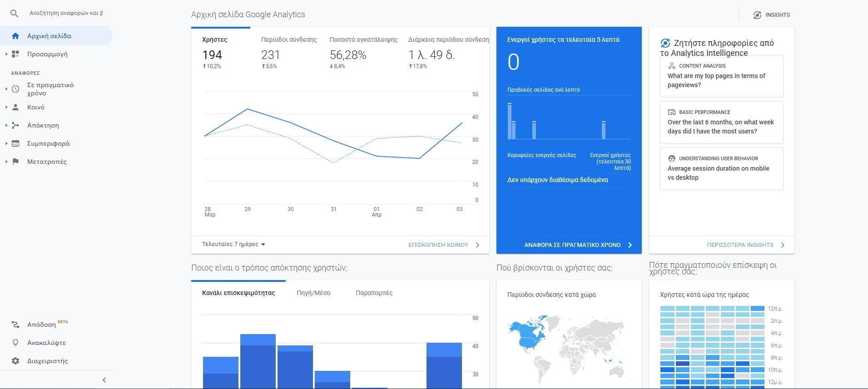Viewport: 868px width, 389px height.
Task: Click the Δεν υπάρχουν διαθέσιμα δεδομένα text
Action: pos(557,180)
